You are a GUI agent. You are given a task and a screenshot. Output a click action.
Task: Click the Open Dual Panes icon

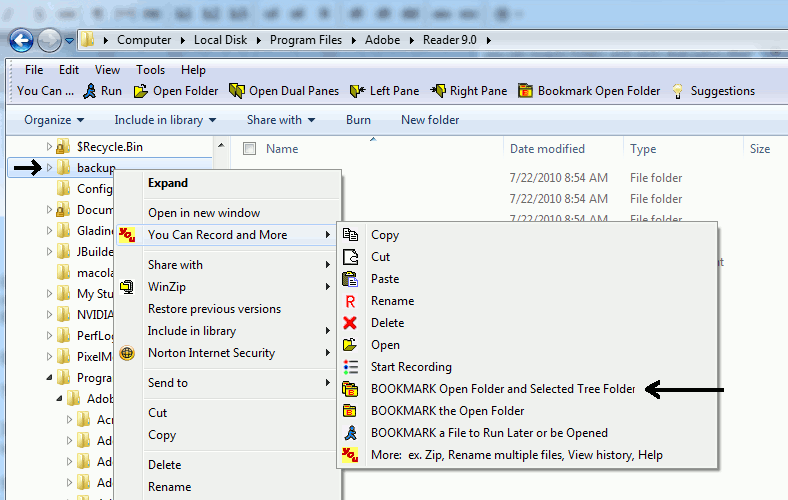pos(237,91)
